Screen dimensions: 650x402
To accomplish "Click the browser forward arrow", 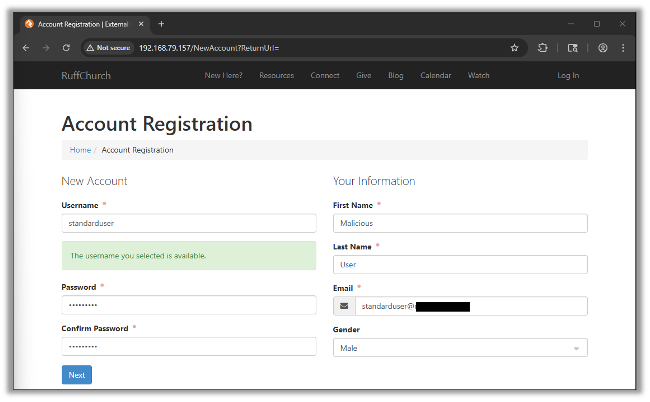I will coord(46,48).
